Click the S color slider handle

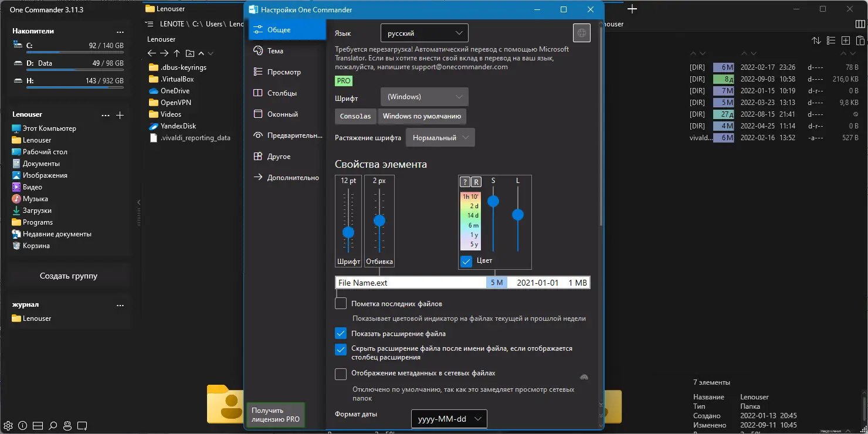(493, 201)
